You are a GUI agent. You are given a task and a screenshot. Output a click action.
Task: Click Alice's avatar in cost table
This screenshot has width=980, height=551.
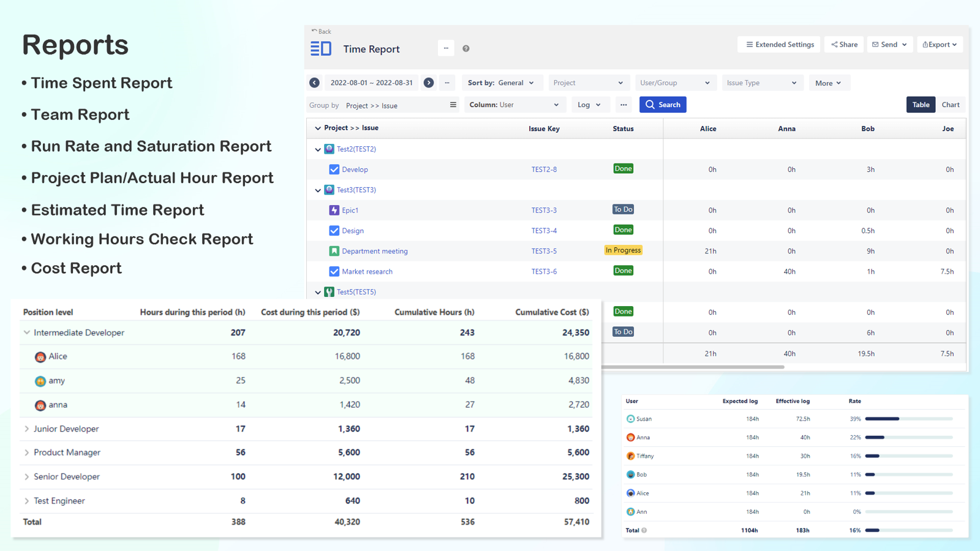pos(40,357)
